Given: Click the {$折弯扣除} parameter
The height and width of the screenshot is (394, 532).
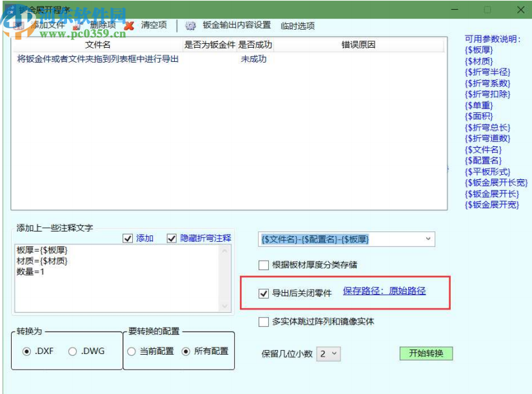Looking at the screenshot, I should click(488, 94).
